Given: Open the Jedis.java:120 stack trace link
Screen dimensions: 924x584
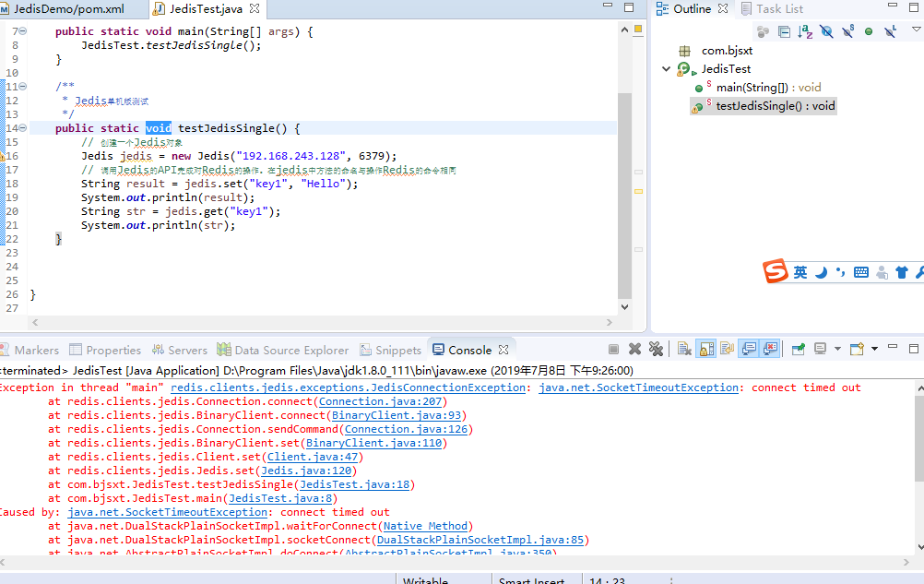Looking at the screenshot, I should (306, 471).
